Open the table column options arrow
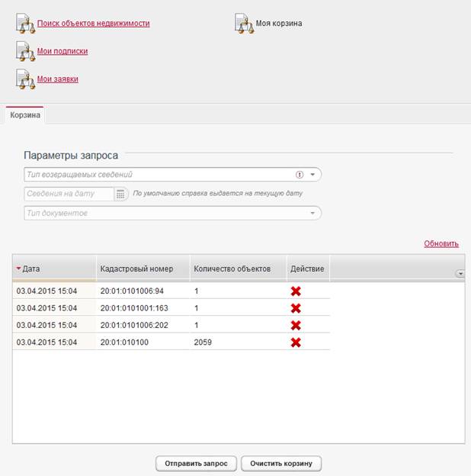Viewport: 471px width, 476px height. pyautogui.click(x=460, y=273)
